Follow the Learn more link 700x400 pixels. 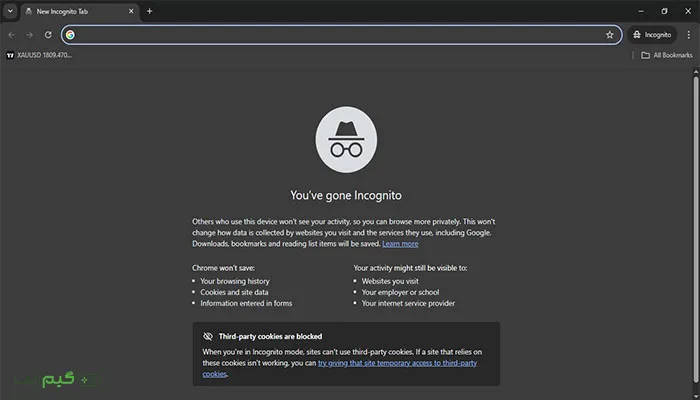click(400, 243)
